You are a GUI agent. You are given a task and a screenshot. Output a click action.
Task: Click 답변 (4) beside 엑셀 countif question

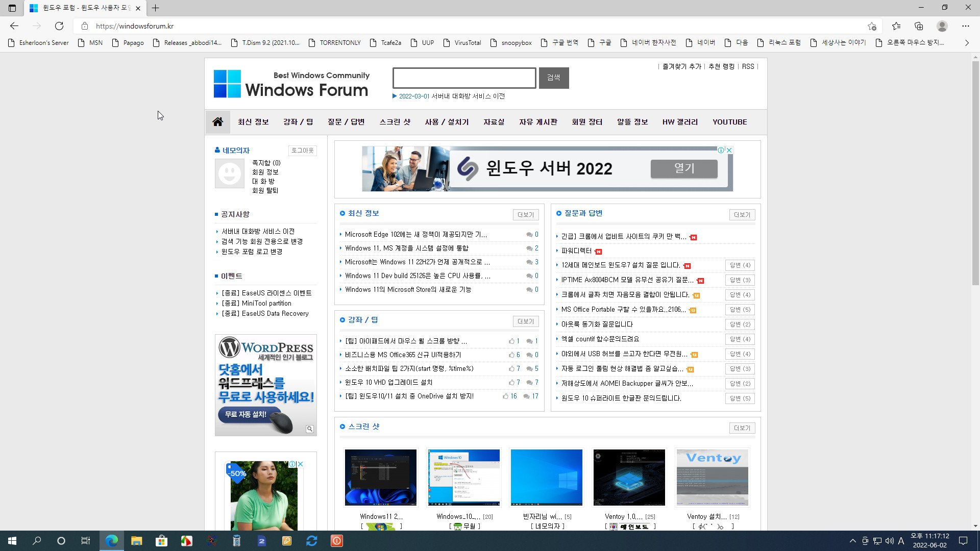click(x=740, y=339)
